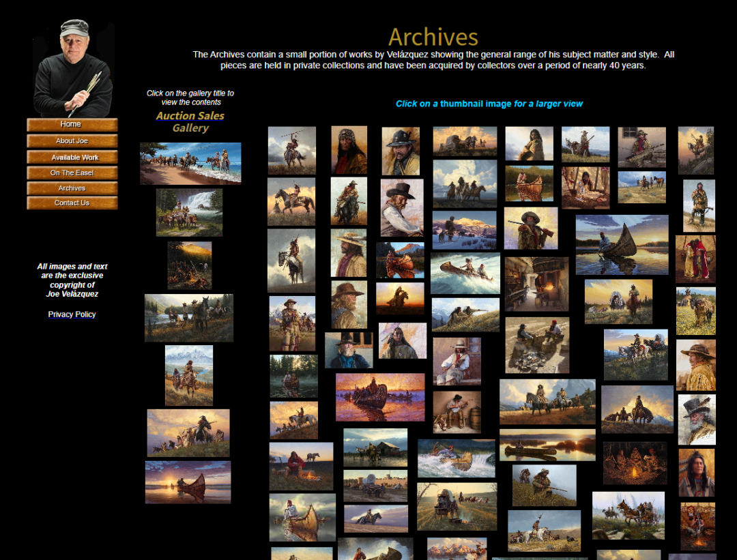Click the artist portrait photo holding brushes
Image resolution: width=737 pixels, height=560 pixels.
[x=73, y=68]
